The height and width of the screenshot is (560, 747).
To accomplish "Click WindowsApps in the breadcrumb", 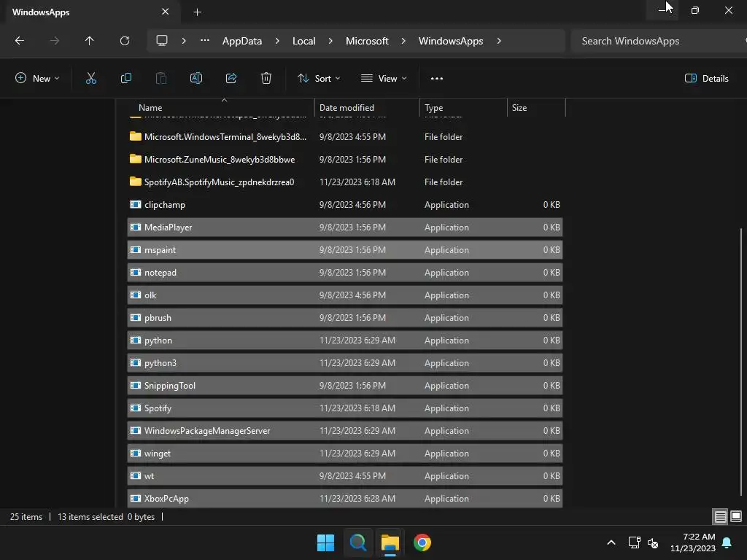I will [451, 41].
